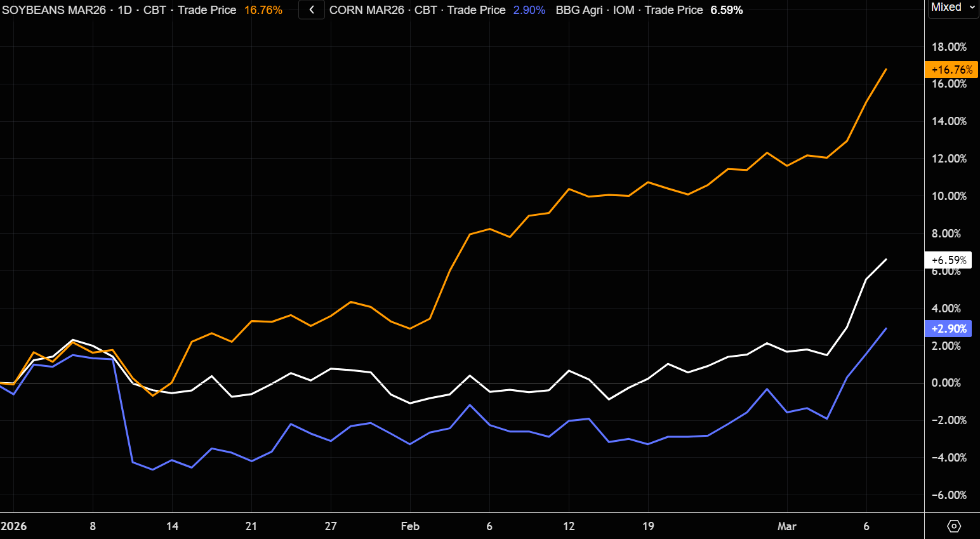Click the Mar label on time axis
Screen dimensions: 980x539
pos(786,526)
